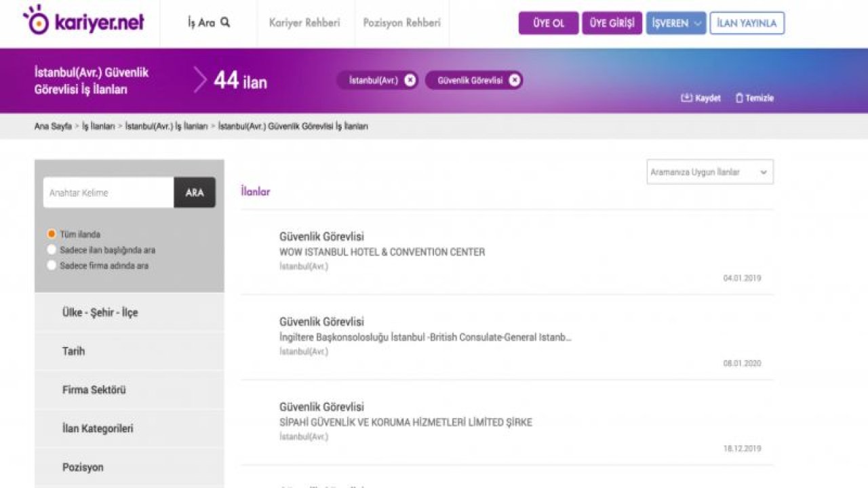Click the Kaydet save icon
The height and width of the screenshot is (488, 868).
686,98
